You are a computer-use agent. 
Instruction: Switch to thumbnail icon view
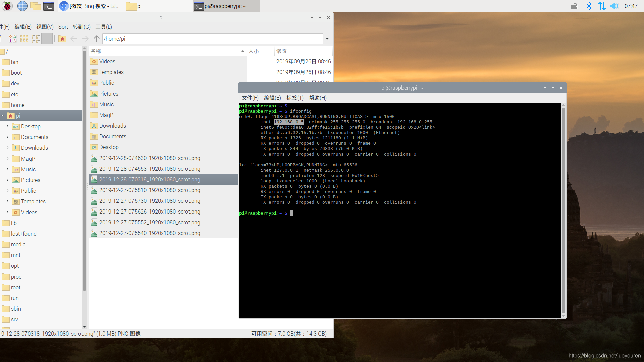(x=13, y=39)
